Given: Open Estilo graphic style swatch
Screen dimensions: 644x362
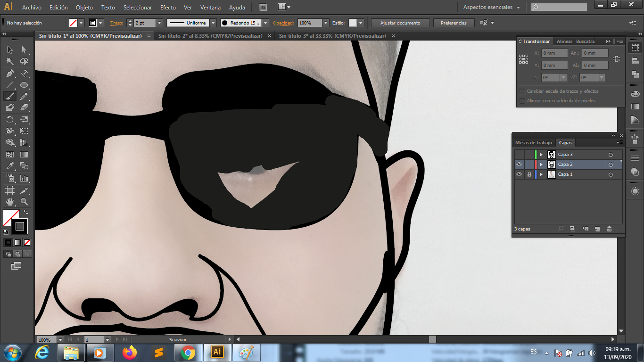Looking at the screenshot, I should pyautogui.click(x=353, y=23).
